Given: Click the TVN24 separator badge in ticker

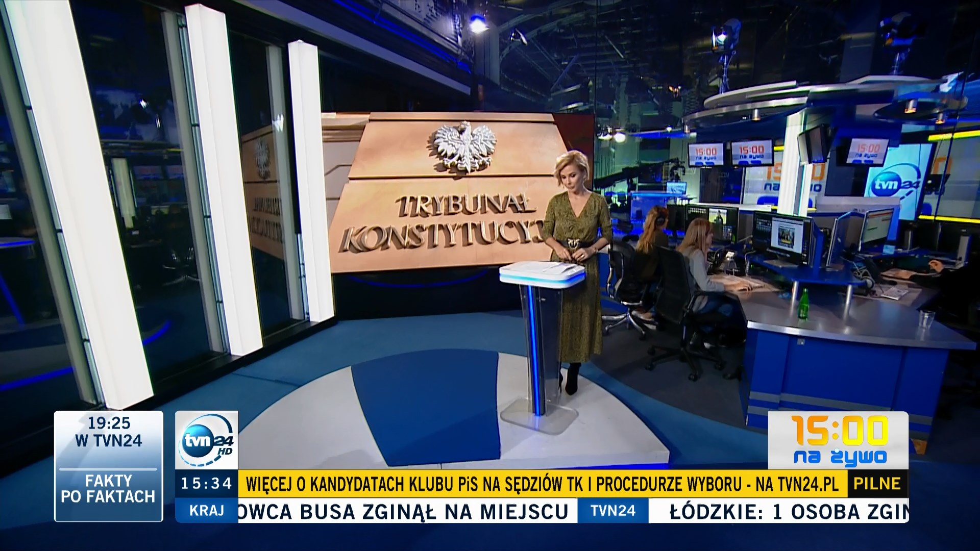Looking at the screenshot, I should pos(613,511).
